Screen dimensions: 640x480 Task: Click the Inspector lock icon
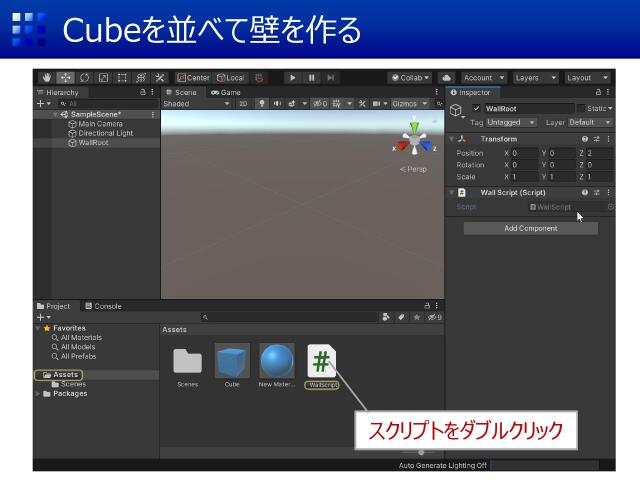click(598, 92)
